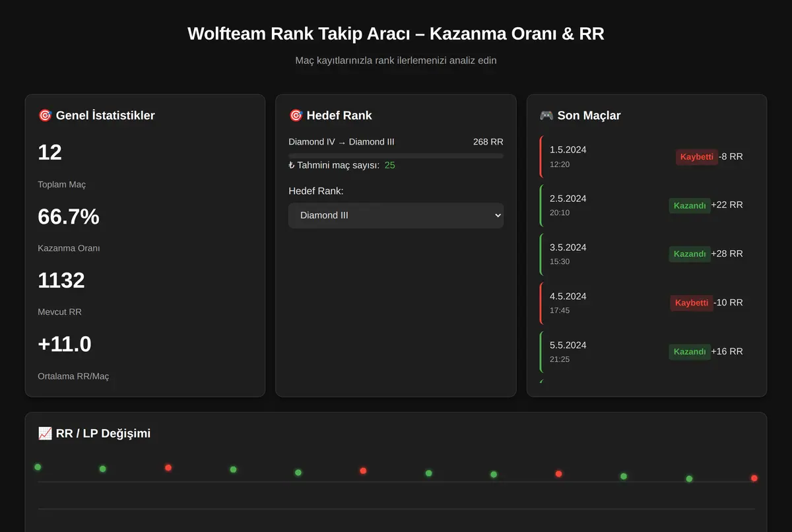Select the 2.5.2024 match date
Screen dimensions: 792x532
click(568, 199)
